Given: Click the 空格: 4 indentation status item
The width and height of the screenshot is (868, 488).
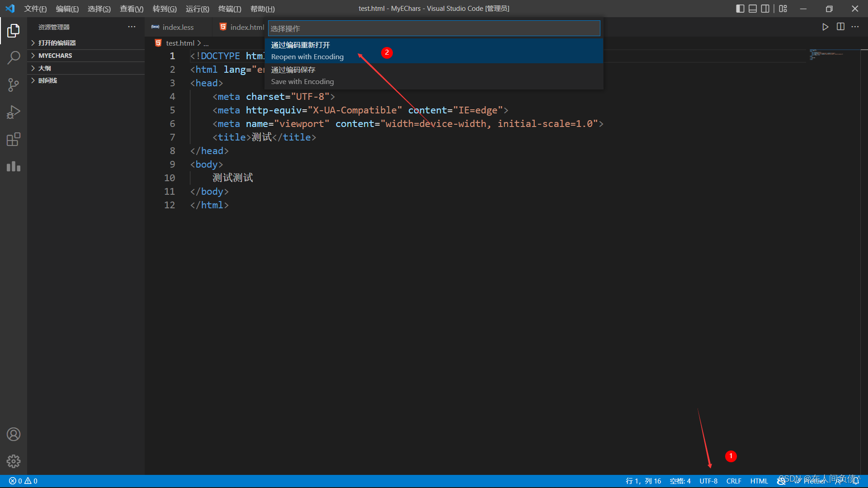Looking at the screenshot, I should [680, 481].
